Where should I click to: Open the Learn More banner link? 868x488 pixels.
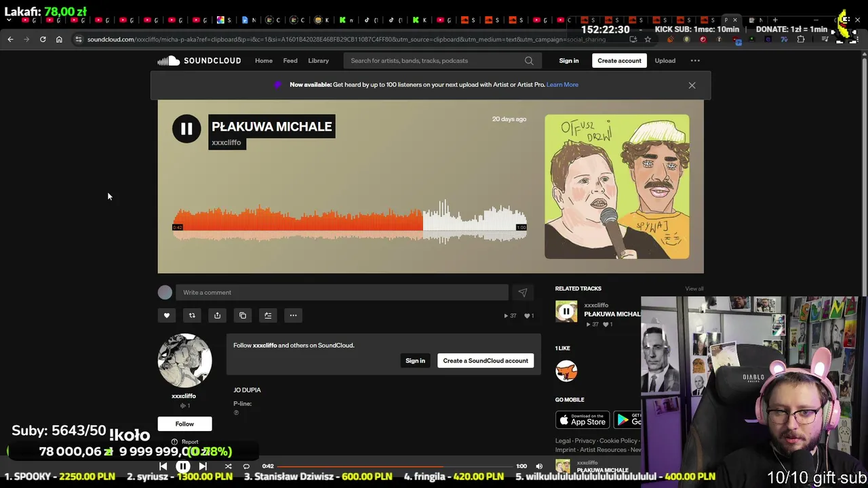[562, 85]
